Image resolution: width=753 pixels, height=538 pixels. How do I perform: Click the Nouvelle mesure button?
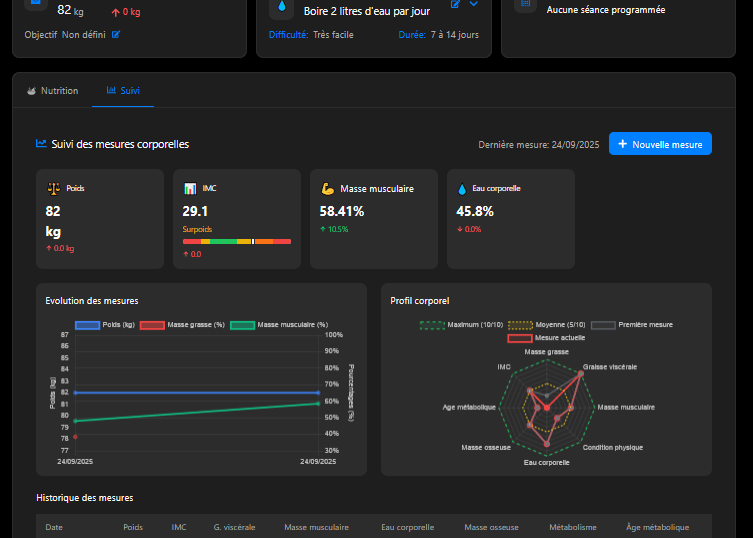pyautogui.click(x=660, y=144)
